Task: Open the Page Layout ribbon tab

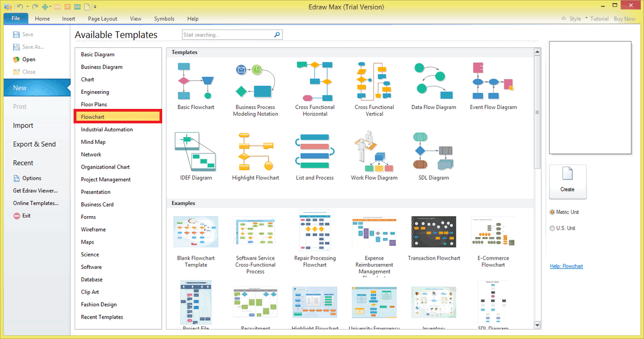Action: pyautogui.click(x=102, y=19)
